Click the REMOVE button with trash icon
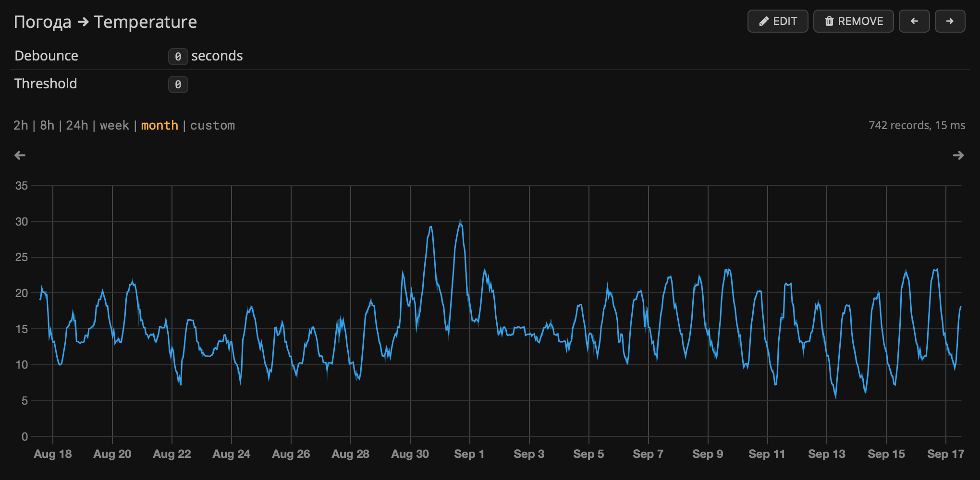This screenshot has height=480, width=980. tap(853, 21)
